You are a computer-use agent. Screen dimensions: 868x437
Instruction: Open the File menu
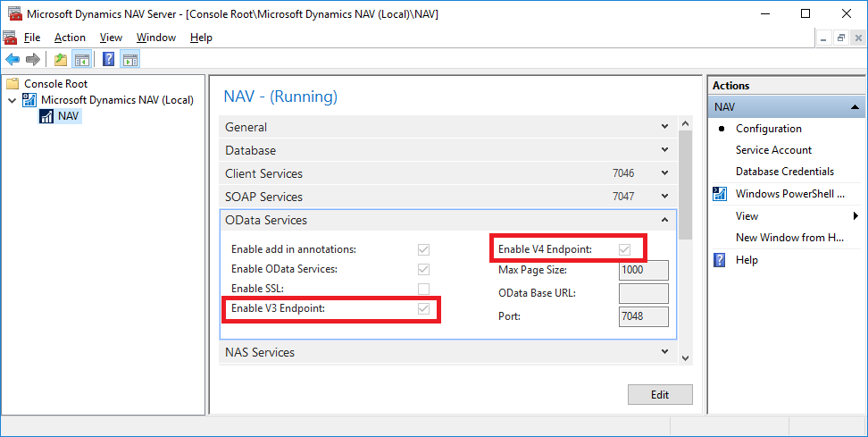32,38
